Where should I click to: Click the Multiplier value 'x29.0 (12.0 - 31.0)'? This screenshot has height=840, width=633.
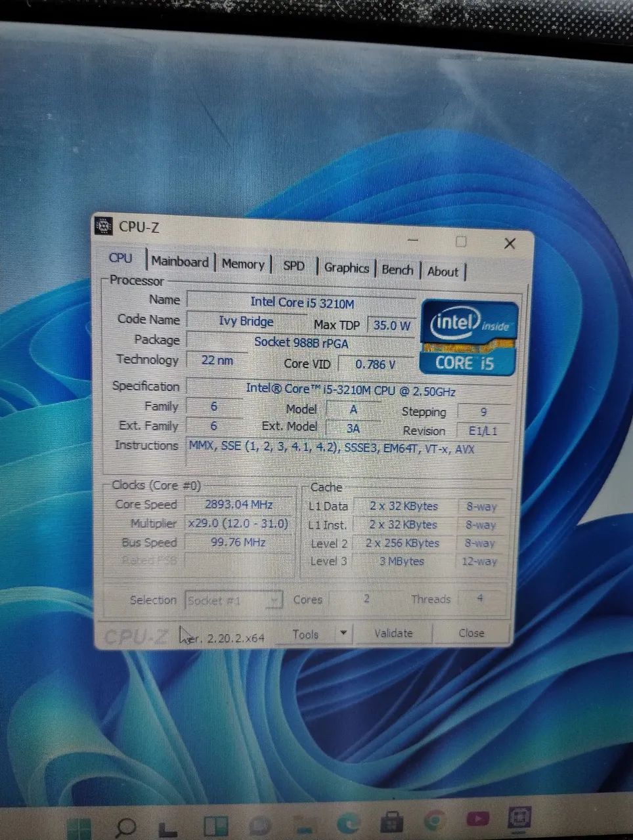[x=239, y=524]
